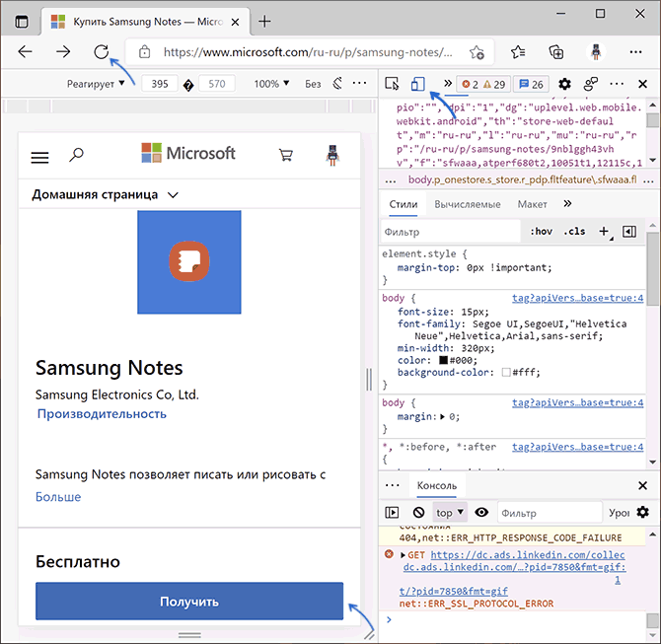The image size is (661, 644).
Task: Reload the current page
Action: tap(102, 52)
